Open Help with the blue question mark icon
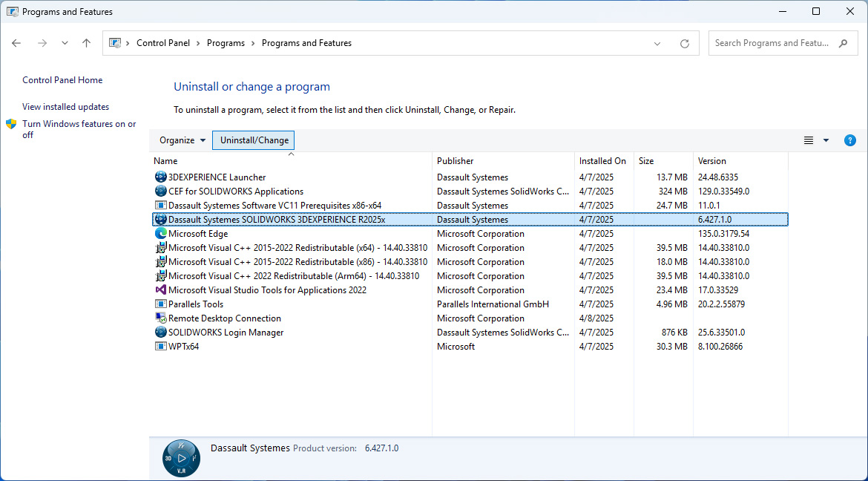 850,140
